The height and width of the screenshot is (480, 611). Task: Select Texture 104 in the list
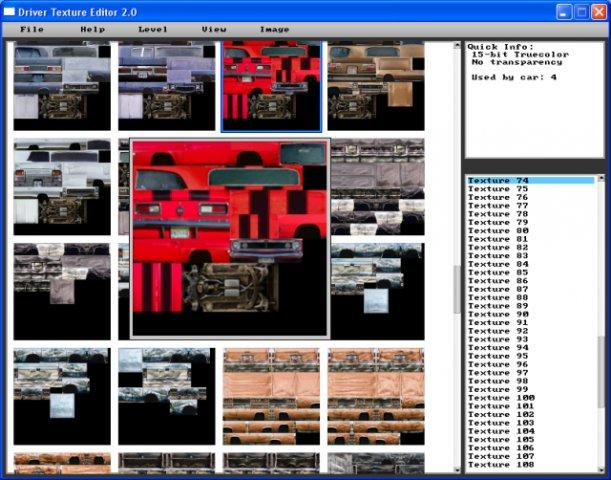[531, 431]
